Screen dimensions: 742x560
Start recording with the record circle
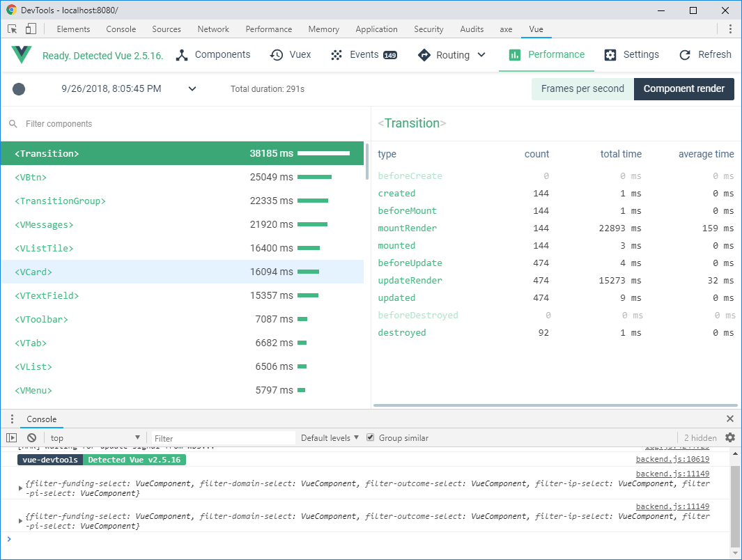pyautogui.click(x=18, y=89)
